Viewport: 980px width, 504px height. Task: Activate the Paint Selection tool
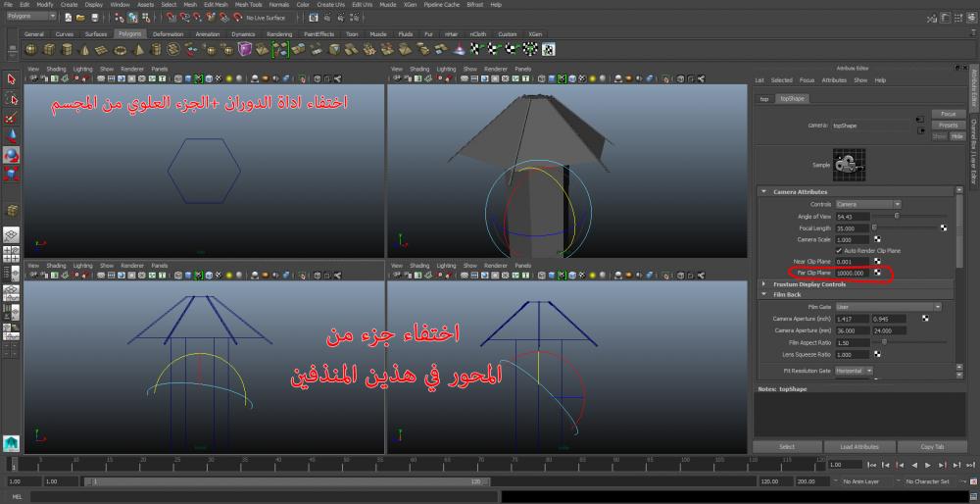pos(11,118)
